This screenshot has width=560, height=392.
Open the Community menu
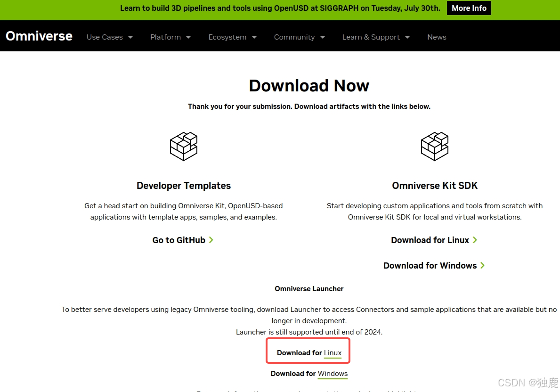294,37
